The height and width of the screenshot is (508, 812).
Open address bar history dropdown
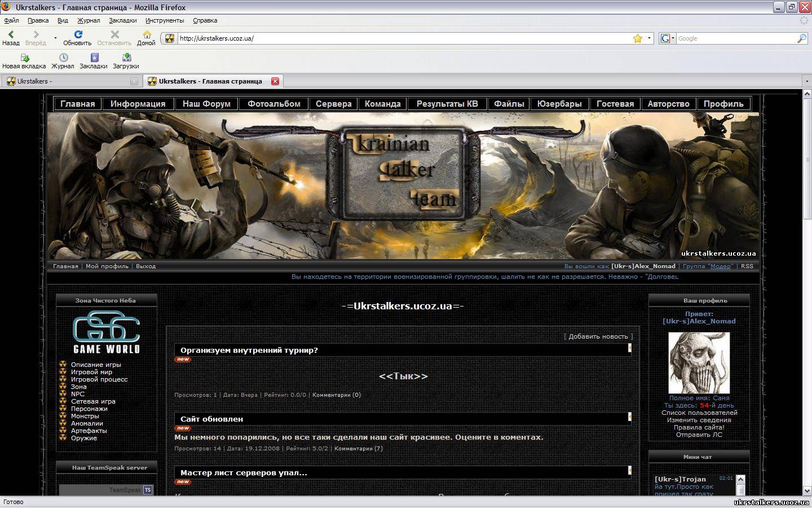coord(649,38)
